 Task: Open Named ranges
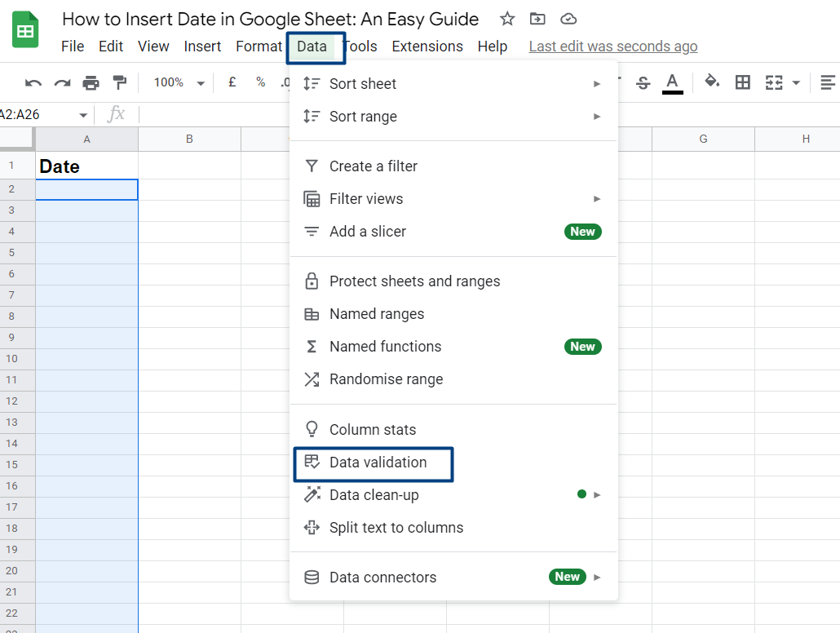(x=453, y=314)
